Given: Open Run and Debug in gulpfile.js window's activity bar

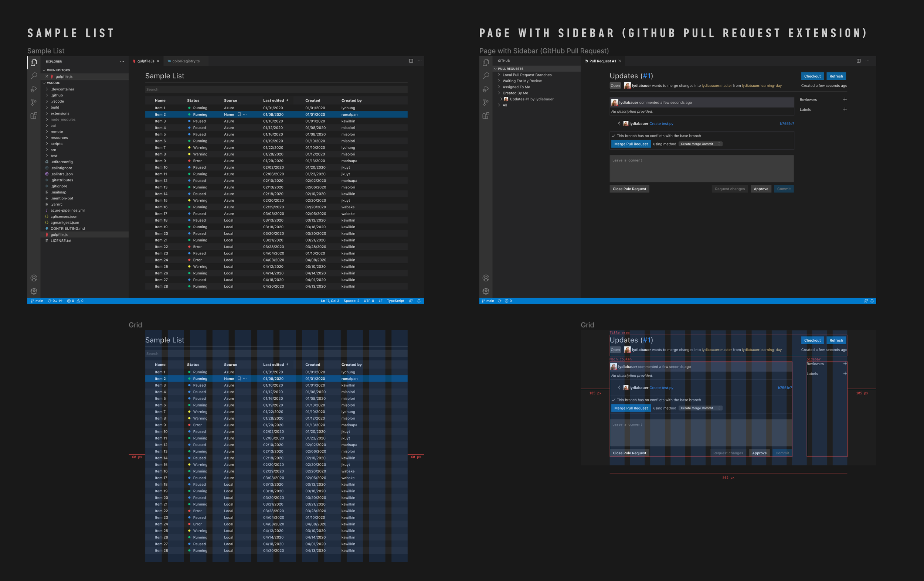Looking at the screenshot, I should (x=34, y=89).
